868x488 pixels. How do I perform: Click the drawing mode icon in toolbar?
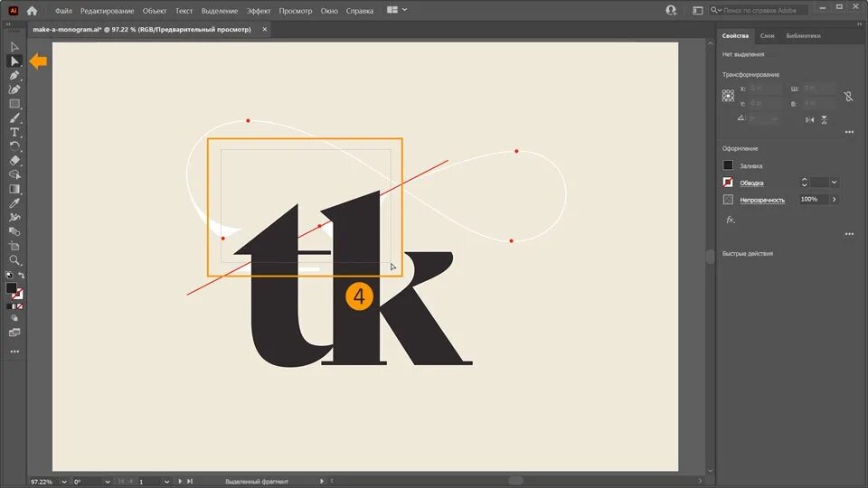coord(14,318)
